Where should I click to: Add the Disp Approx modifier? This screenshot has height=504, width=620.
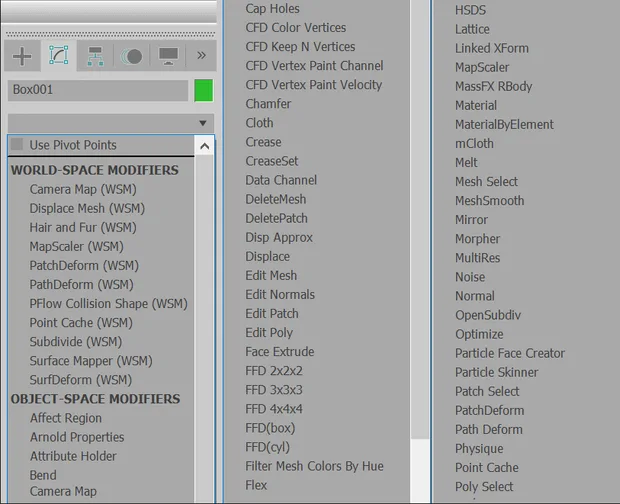coord(279,238)
